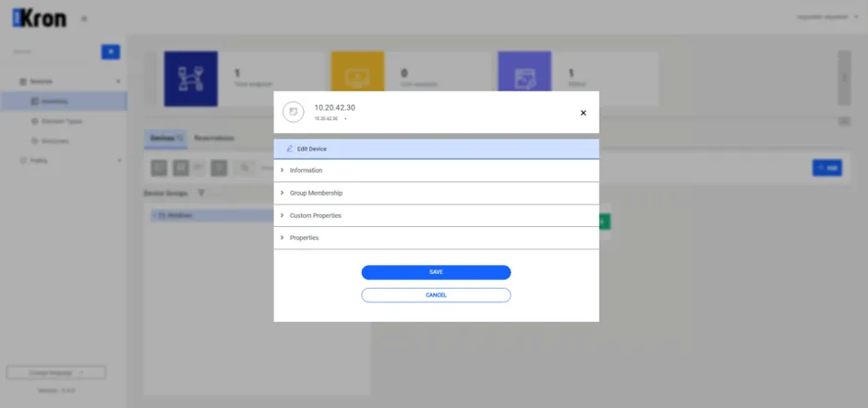Open the Change language dropdown
The height and width of the screenshot is (408, 868).
click(x=56, y=373)
